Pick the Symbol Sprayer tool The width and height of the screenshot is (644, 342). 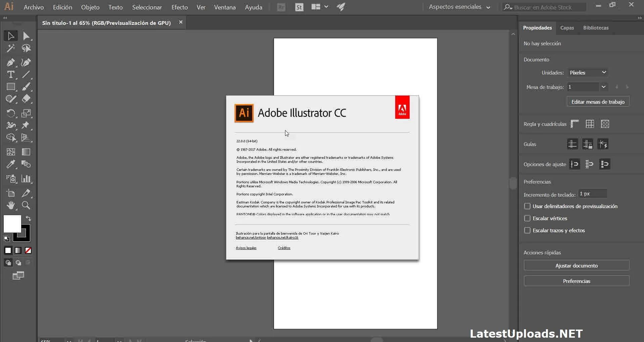tap(11, 179)
